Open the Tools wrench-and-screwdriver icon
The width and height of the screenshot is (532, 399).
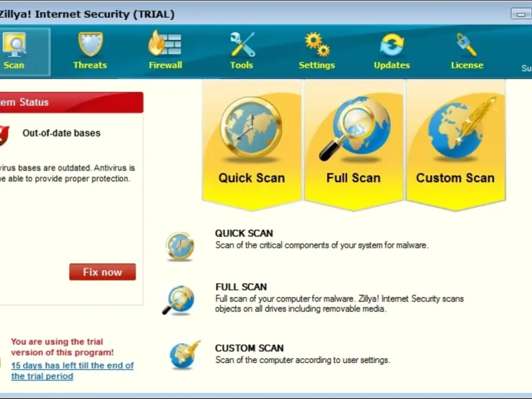[242, 44]
